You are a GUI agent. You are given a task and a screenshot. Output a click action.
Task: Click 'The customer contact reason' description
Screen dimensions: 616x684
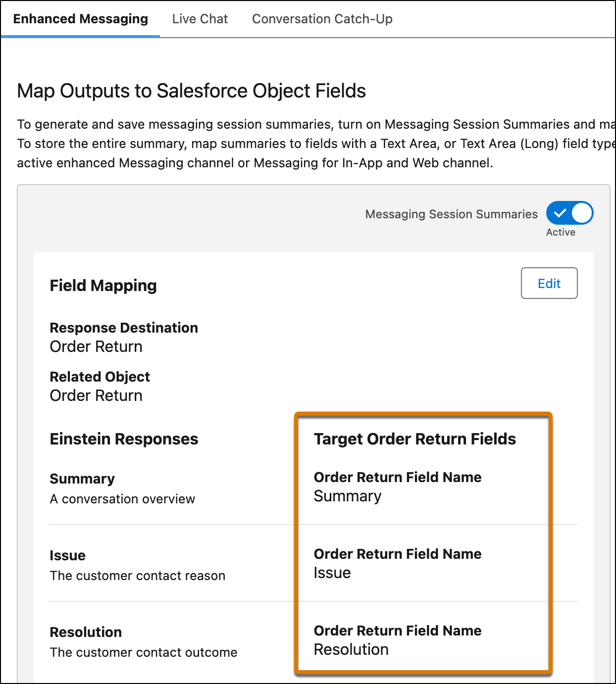coord(137,576)
